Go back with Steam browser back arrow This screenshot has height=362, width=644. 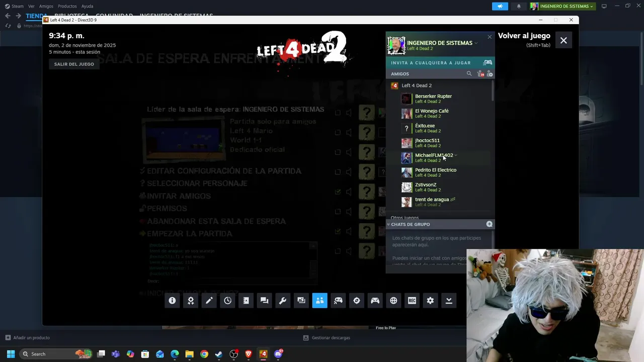(8, 16)
